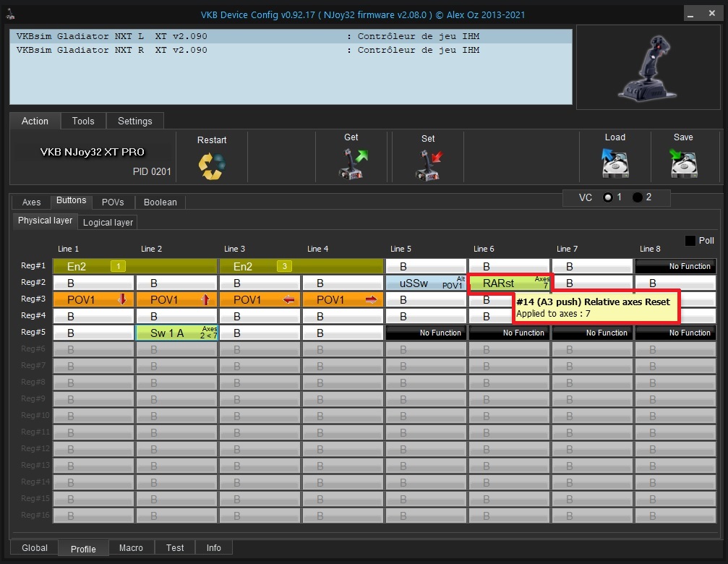Click Reg#5 Line 8 No Function cell
This screenshot has height=564, width=728.
pyautogui.click(x=675, y=333)
